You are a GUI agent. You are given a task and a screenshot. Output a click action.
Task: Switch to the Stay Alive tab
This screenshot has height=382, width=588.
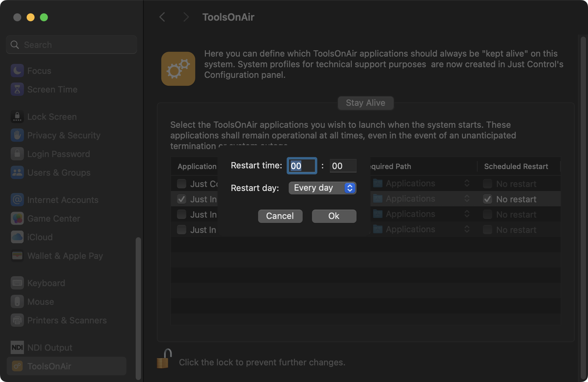[366, 103]
